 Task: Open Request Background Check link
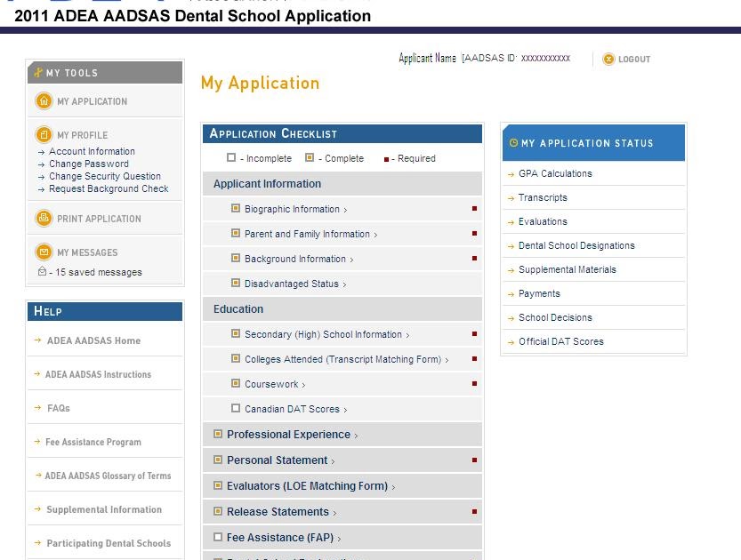pyautogui.click(x=109, y=188)
